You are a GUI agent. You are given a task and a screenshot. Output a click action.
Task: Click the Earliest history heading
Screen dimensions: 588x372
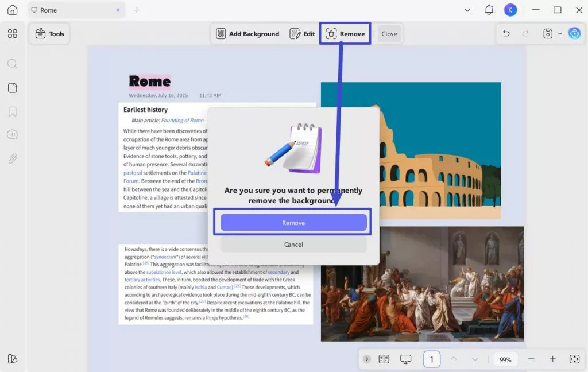coord(145,110)
